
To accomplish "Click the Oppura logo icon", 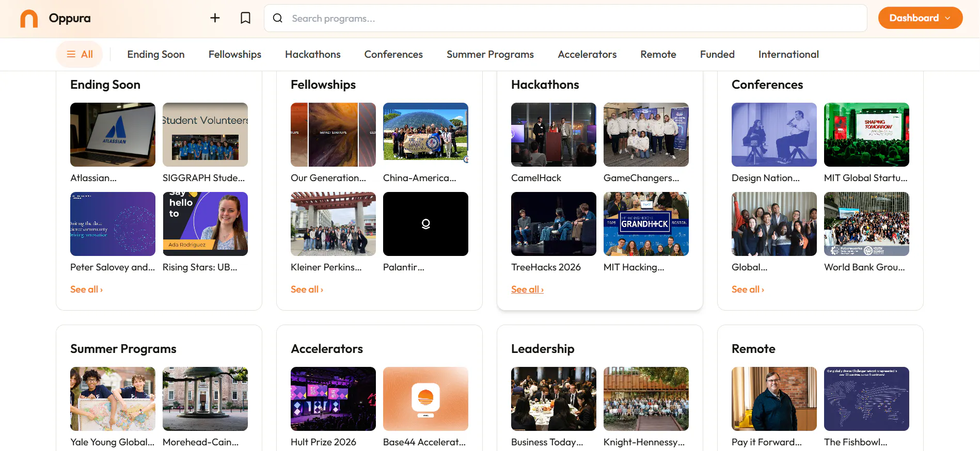I will (x=29, y=19).
